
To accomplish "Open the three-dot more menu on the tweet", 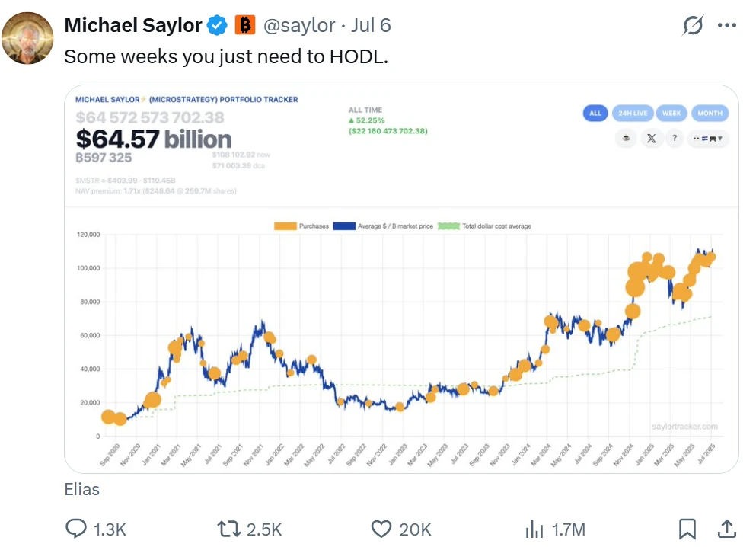I will [727, 25].
